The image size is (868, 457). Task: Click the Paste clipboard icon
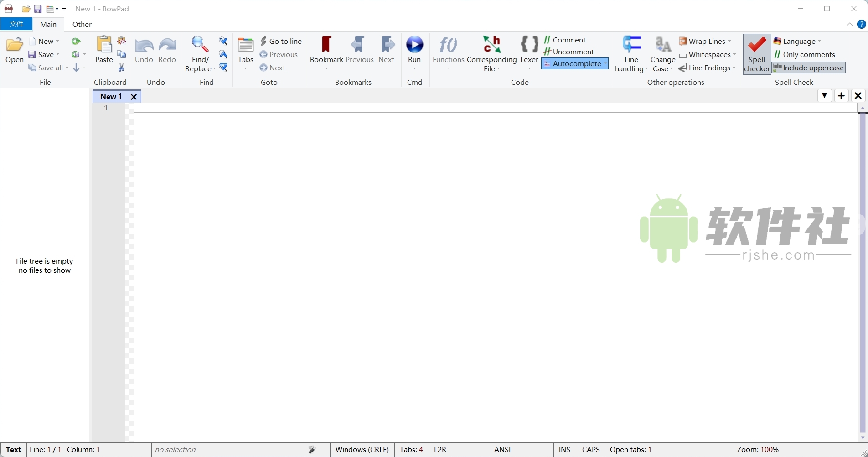coord(104,46)
